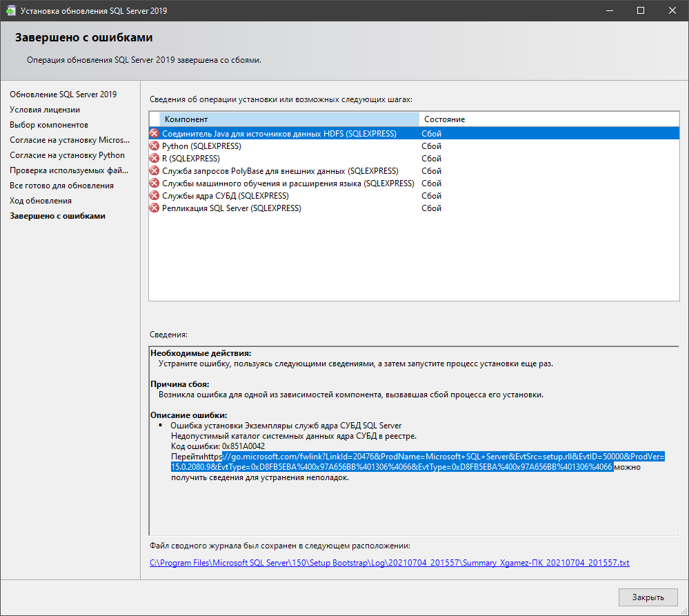Viewport: 689px width, 616px height.
Task: Go to Проверка используемых фай... step
Action: (69, 170)
